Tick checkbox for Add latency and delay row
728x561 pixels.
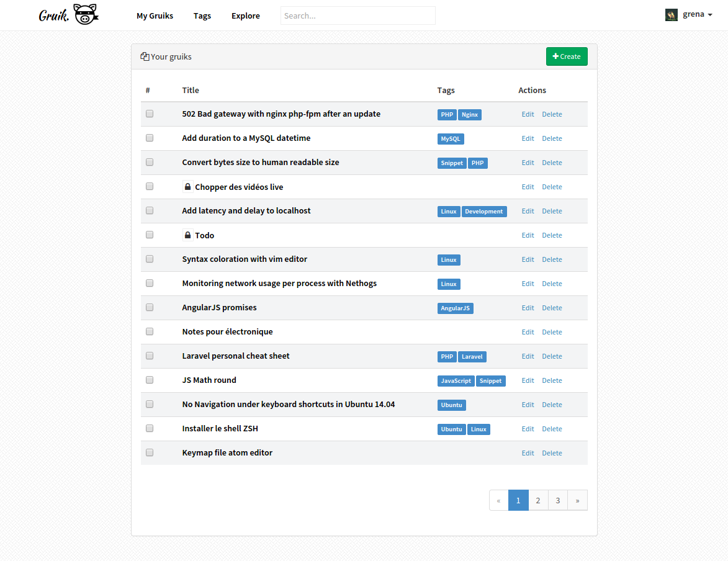(150, 210)
